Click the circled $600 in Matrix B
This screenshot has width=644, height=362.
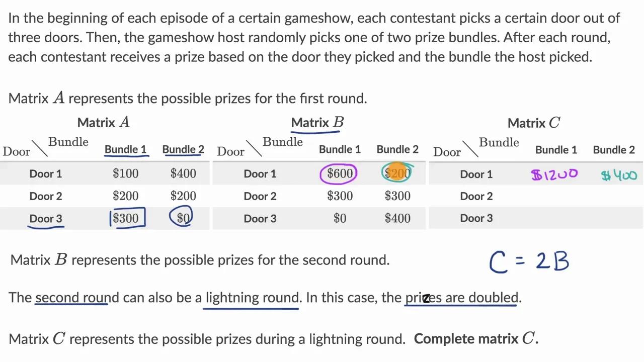point(340,173)
